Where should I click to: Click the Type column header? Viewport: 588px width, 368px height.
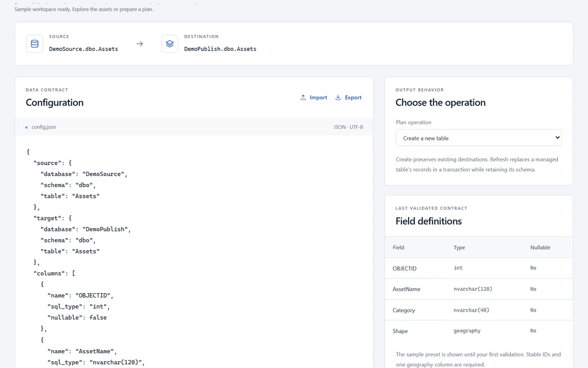[459, 247]
